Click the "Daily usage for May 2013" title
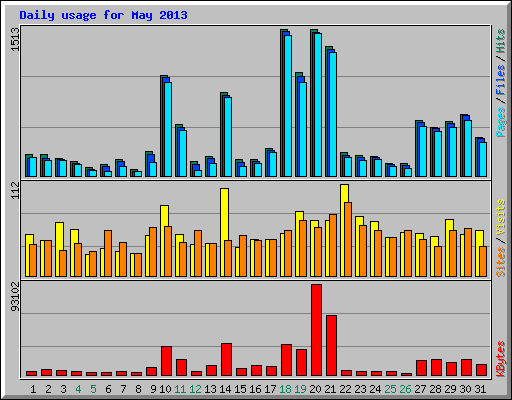Viewport: 512px width, 400px height. [x=103, y=16]
